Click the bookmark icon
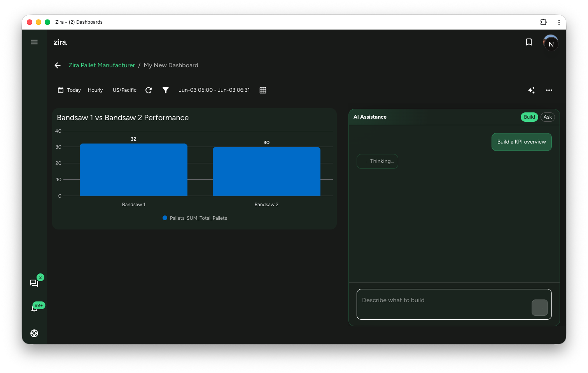This screenshot has height=373, width=588. point(529,42)
